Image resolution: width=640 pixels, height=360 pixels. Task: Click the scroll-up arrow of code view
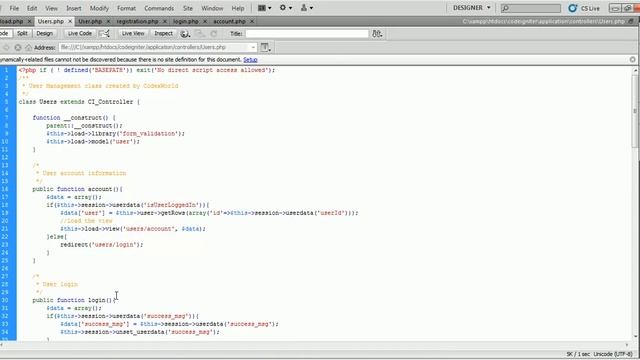635,70
